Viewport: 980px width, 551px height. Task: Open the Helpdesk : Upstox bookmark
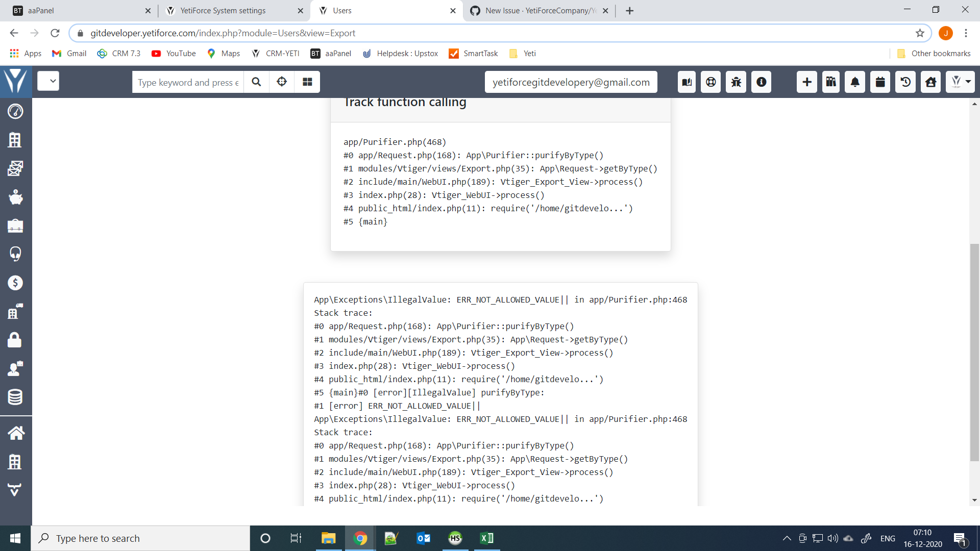click(400, 54)
